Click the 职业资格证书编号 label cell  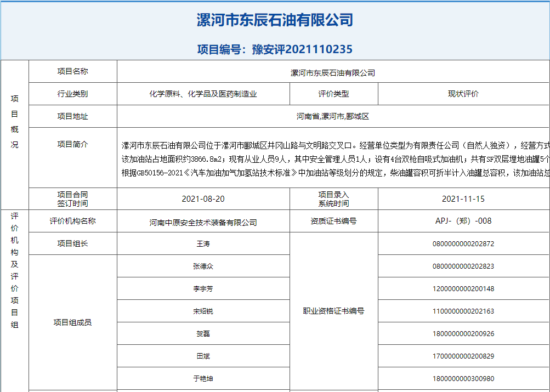click(x=333, y=311)
